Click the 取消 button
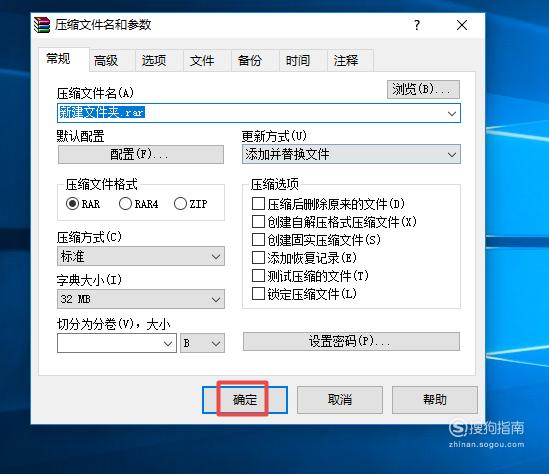This screenshot has height=474, width=549. (340, 400)
